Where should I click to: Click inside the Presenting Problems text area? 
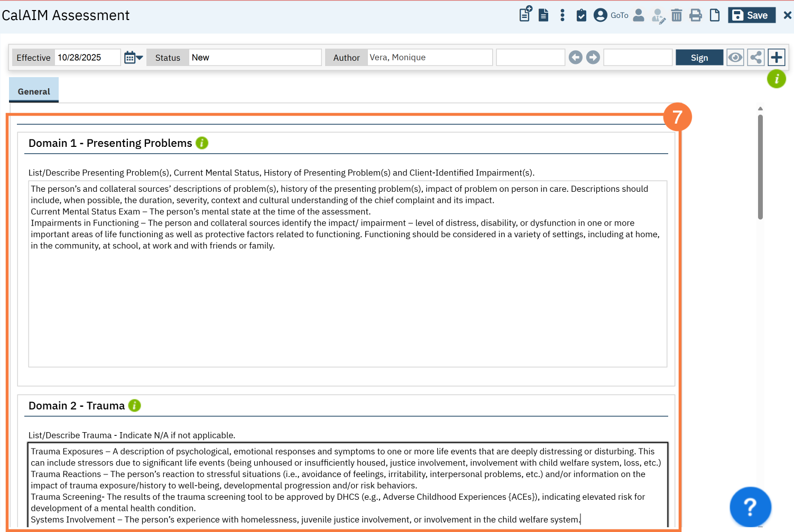[347, 306]
